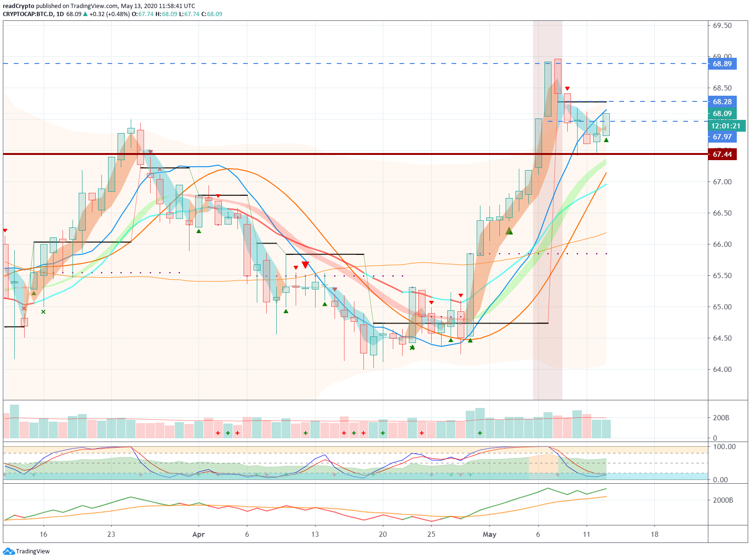751x560 pixels.
Task: Click the +0.32 (+0.48%) change value
Action: (109, 14)
